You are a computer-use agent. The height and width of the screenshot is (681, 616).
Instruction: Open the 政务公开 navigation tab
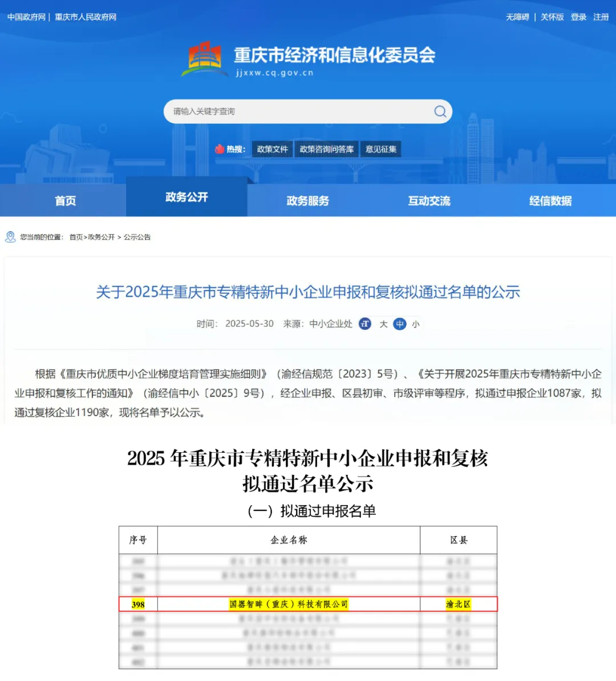coord(187,197)
